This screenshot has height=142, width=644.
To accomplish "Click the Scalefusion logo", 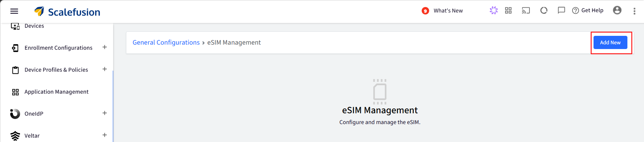I will (x=67, y=12).
